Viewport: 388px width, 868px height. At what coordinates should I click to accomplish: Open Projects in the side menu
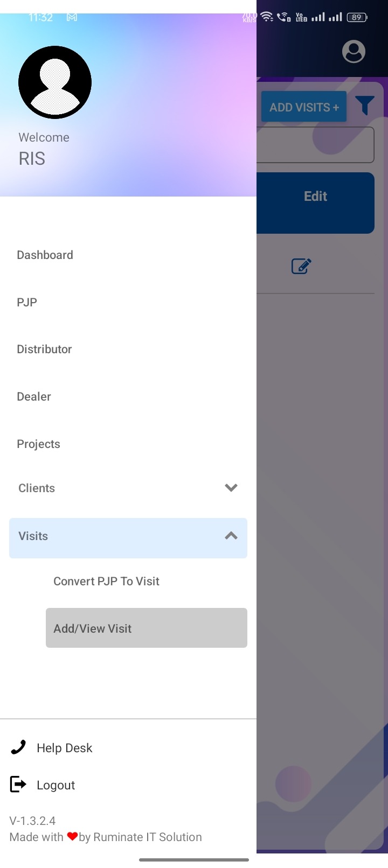(x=38, y=444)
